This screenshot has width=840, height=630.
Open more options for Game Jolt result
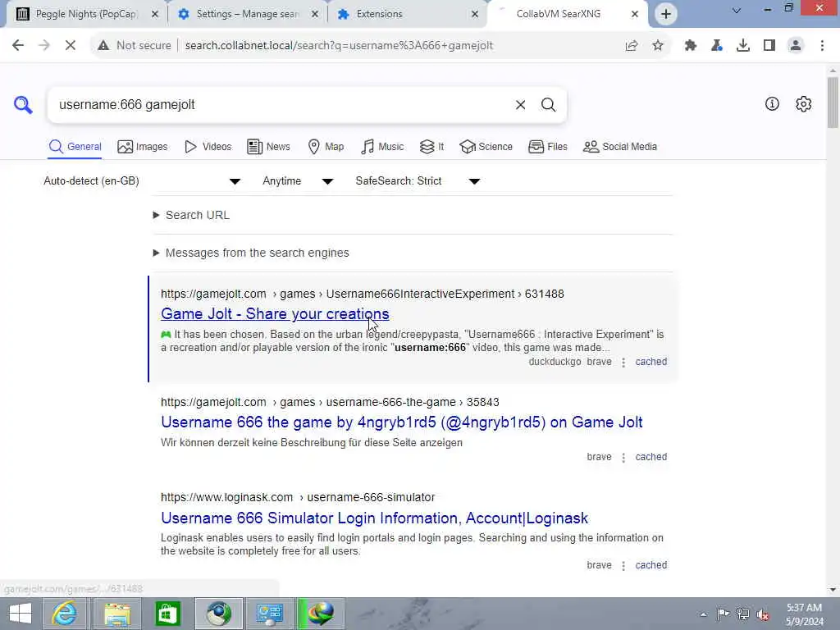623,363
